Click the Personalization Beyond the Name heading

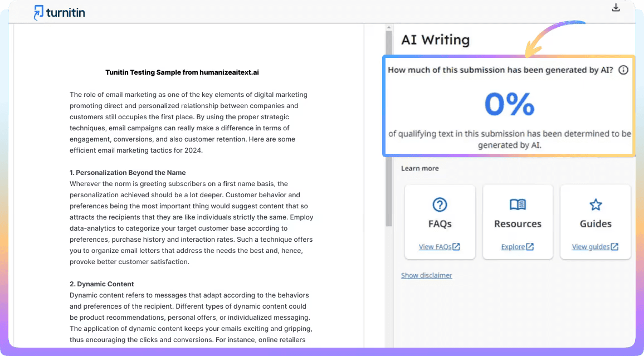coord(128,173)
